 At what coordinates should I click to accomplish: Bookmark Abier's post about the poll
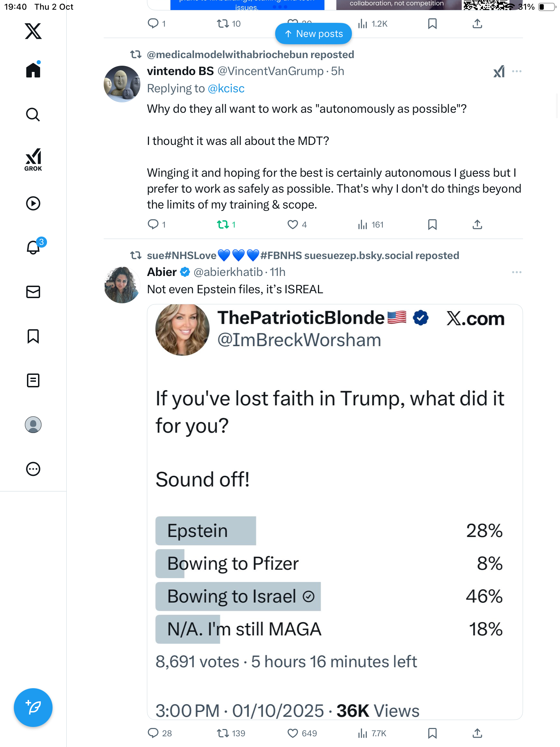[432, 733]
